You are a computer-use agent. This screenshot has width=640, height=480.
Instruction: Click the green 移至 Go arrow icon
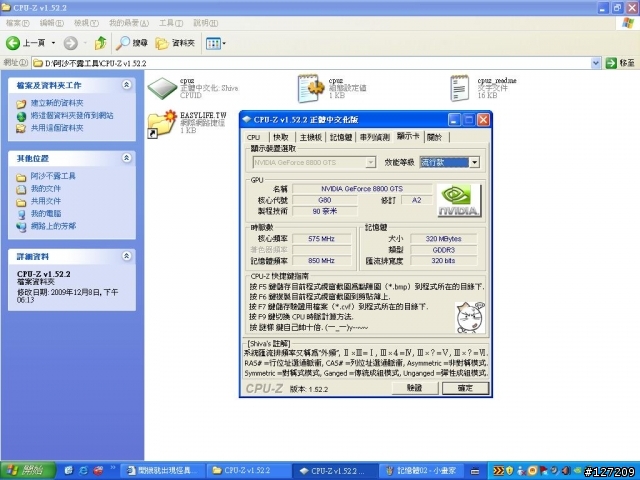tap(611, 63)
